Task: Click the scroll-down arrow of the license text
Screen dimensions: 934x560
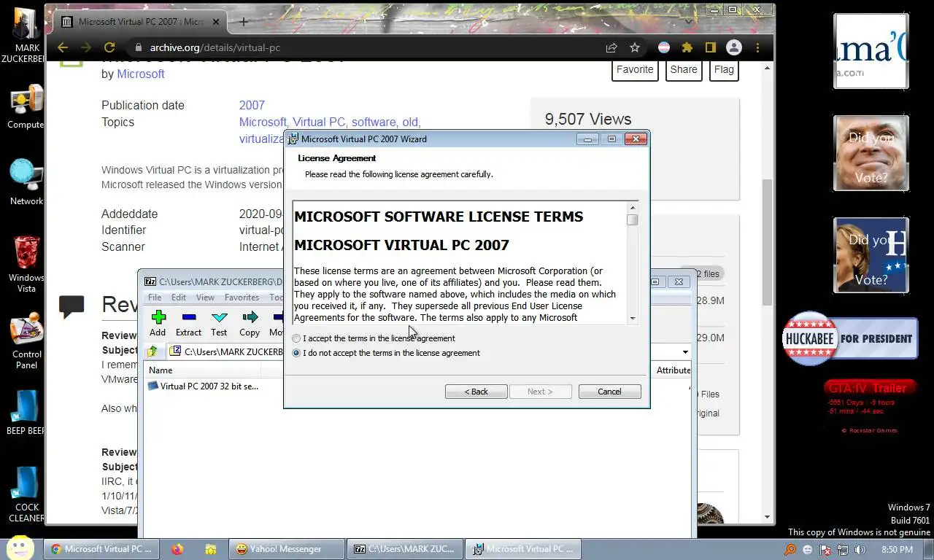Action: [633, 318]
